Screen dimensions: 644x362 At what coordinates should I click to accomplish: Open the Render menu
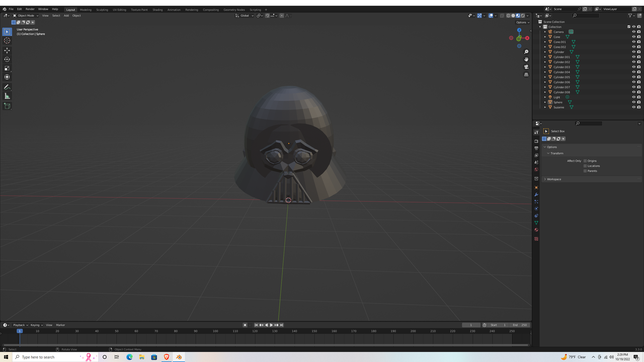(30, 9)
